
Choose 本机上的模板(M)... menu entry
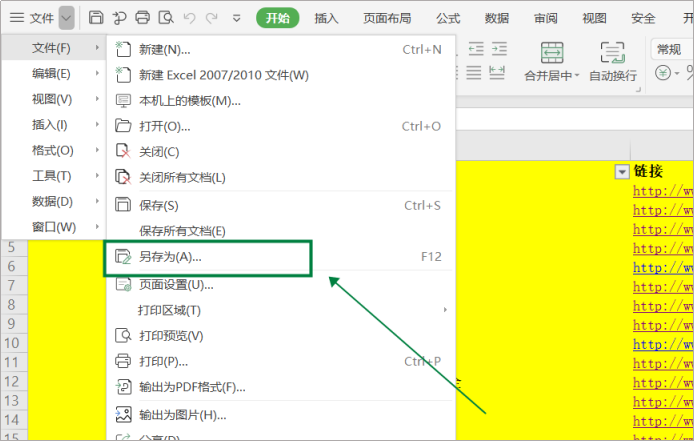281,101
